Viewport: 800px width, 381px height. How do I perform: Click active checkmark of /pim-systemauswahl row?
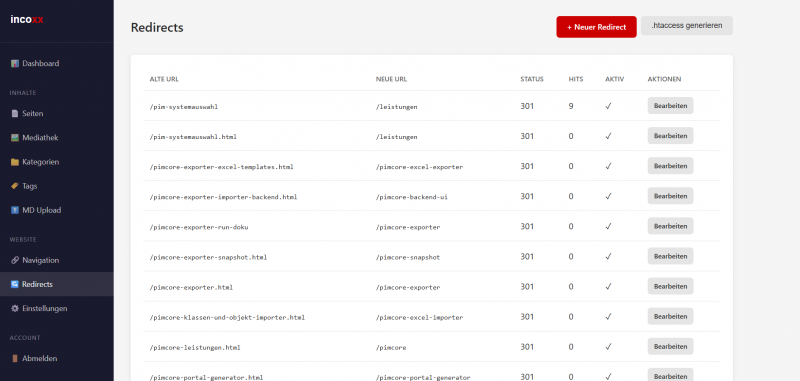pos(608,106)
